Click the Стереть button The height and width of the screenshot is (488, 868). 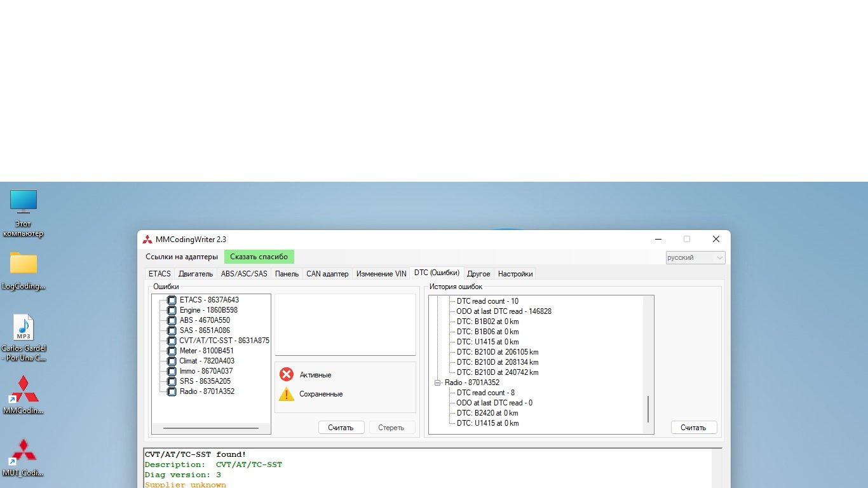pyautogui.click(x=391, y=428)
